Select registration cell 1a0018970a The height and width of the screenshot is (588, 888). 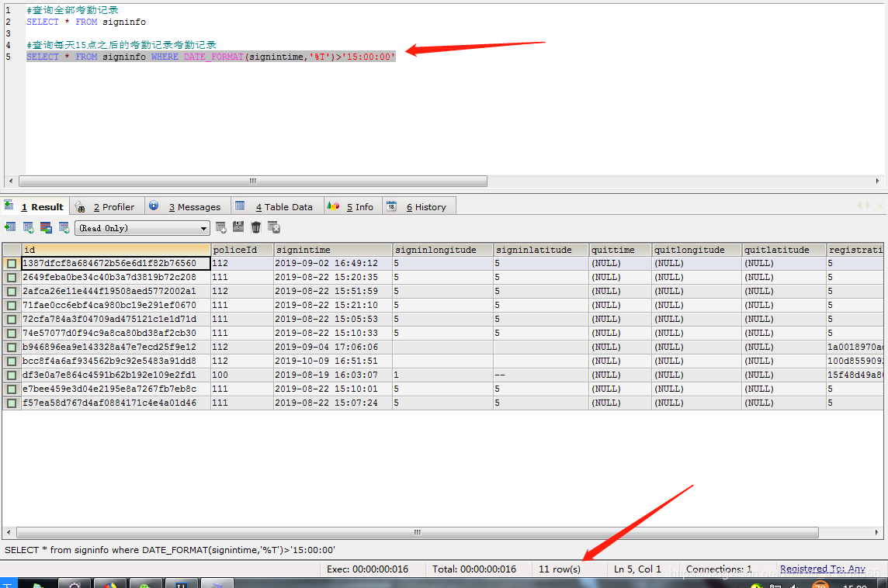(x=855, y=348)
